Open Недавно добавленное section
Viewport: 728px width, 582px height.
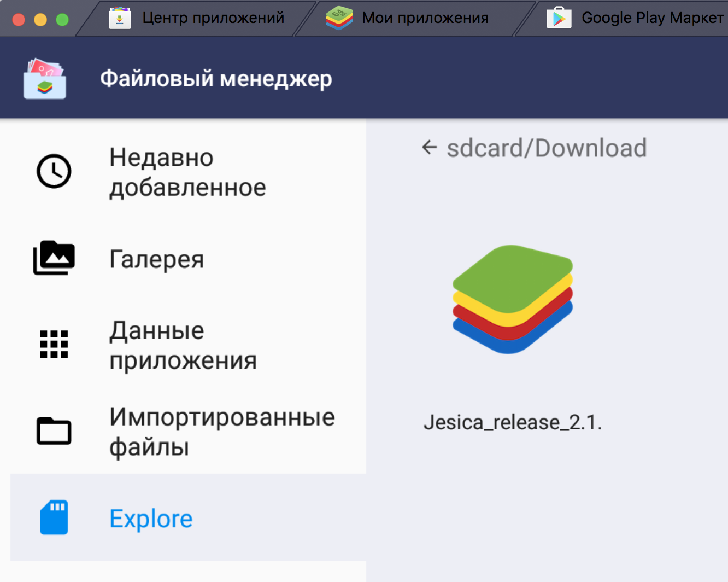coord(188,172)
